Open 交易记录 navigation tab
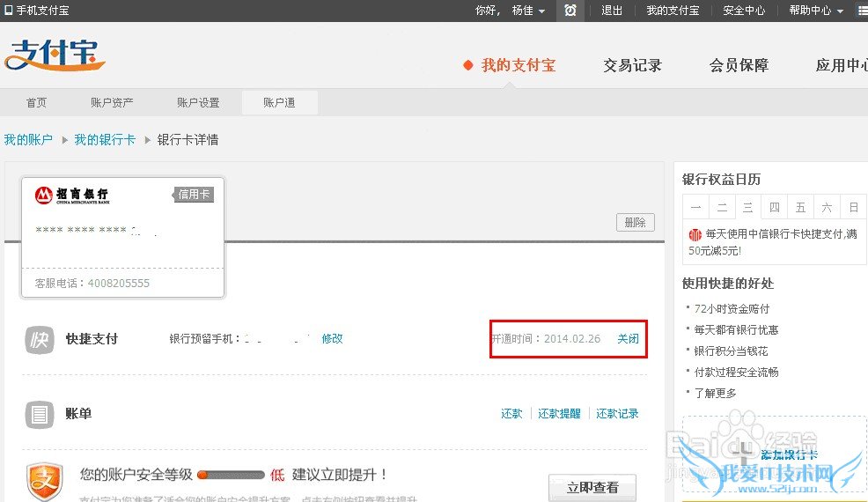 pos(632,65)
